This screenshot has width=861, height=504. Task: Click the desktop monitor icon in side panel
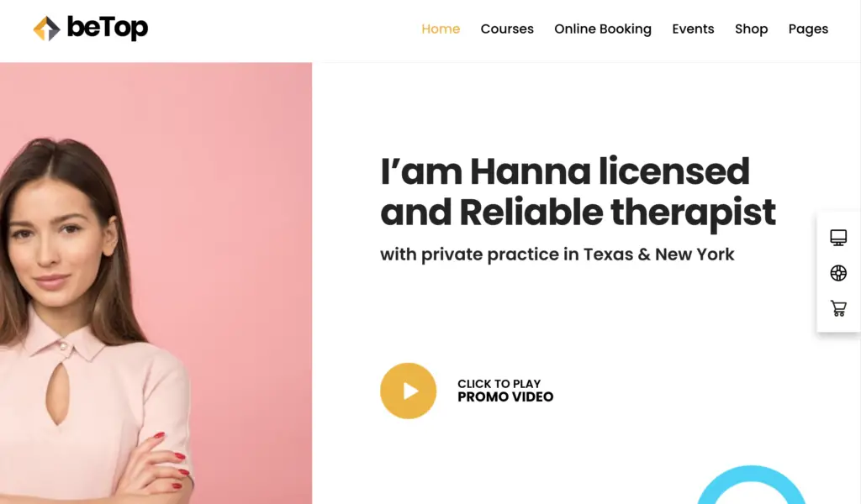tap(838, 238)
